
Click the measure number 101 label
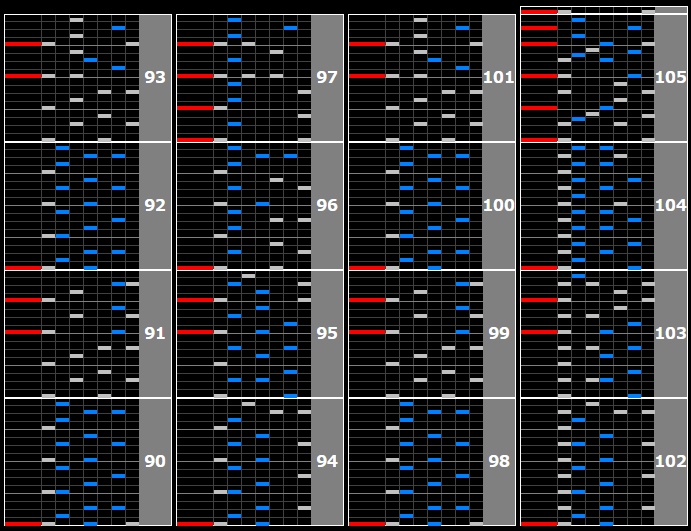click(499, 78)
